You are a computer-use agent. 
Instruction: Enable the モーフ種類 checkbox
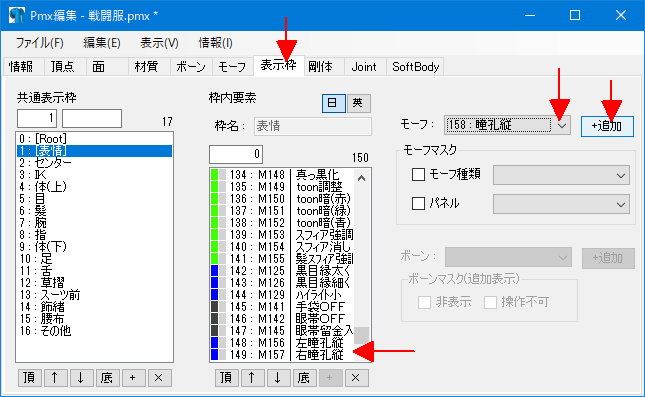tap(418, 174)
